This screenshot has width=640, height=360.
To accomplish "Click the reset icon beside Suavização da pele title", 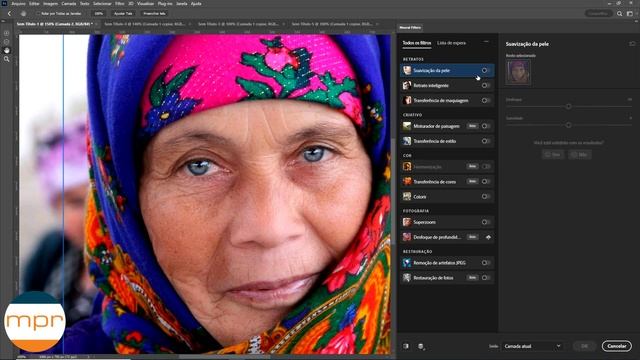I will 632,44.
